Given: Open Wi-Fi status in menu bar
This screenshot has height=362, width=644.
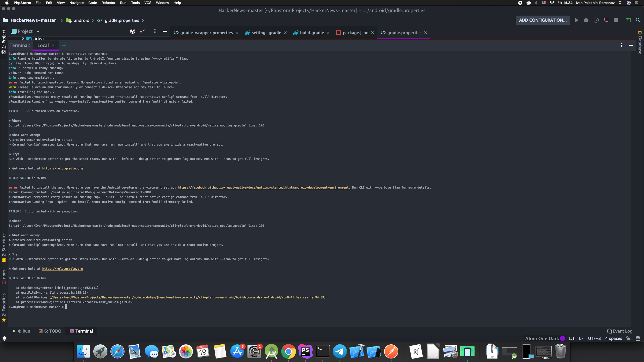Looking at the screenshot, I should [552, 3].
